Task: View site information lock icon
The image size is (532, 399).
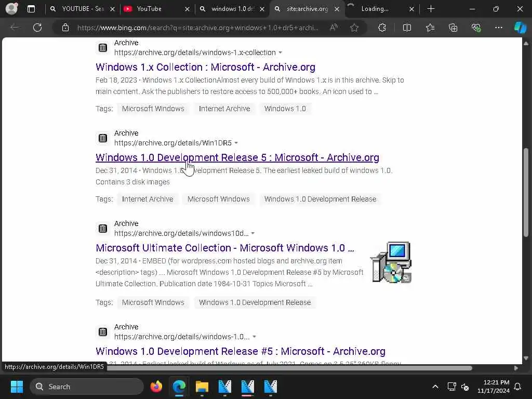Action: 65,28
